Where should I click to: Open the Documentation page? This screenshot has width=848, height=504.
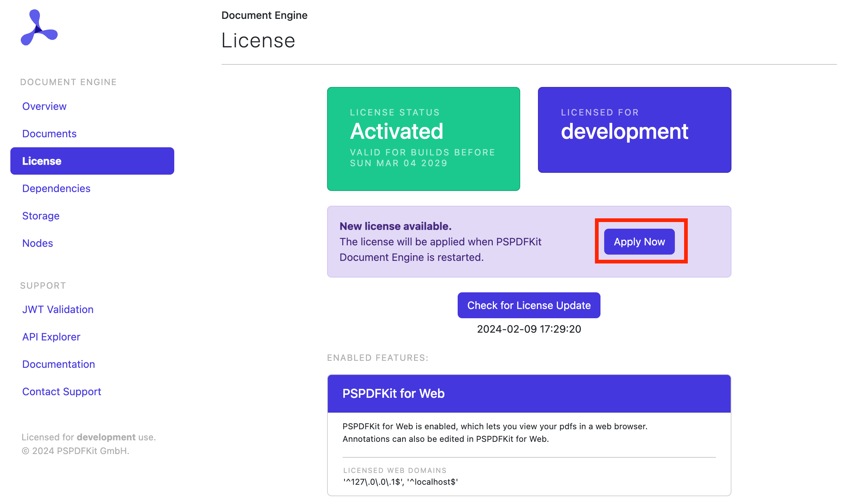[x=58, y=364]
